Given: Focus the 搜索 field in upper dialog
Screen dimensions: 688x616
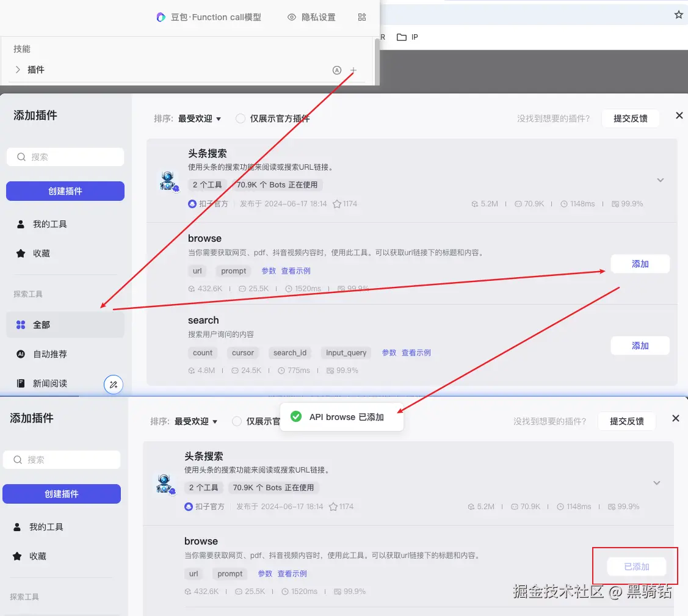Looking at the screenshot, I should (x=65, y=157).
